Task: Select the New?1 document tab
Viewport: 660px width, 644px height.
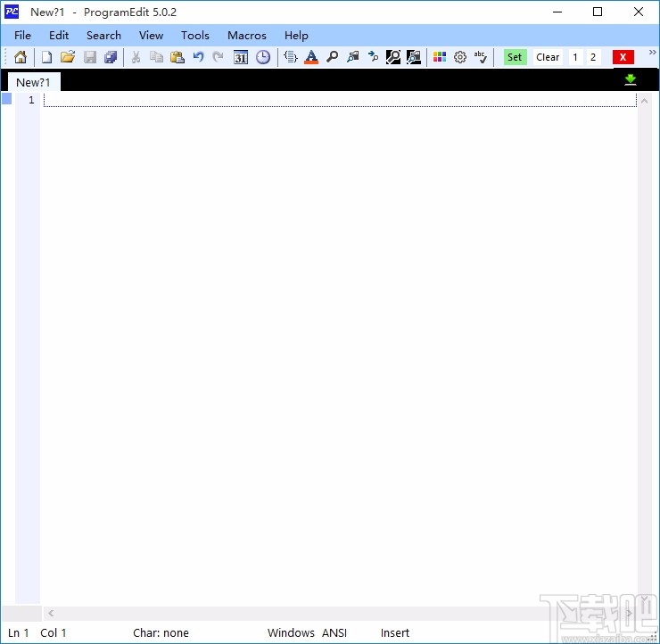Action: 33,82
